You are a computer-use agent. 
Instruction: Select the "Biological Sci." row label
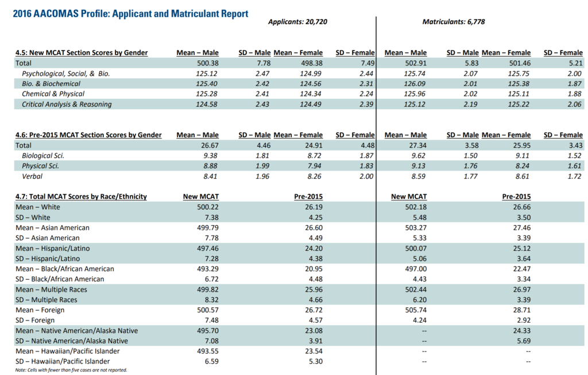[x=42, y=156]
